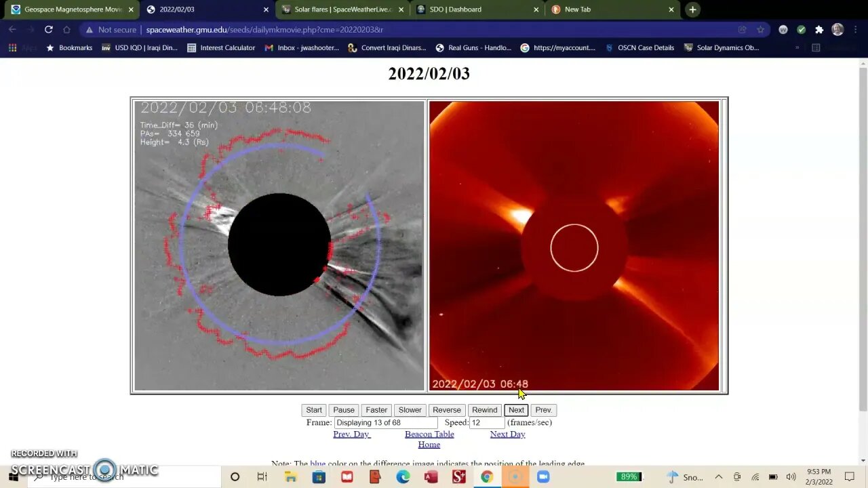
Task: Click the Slower button
Action: tap(410, 410)
